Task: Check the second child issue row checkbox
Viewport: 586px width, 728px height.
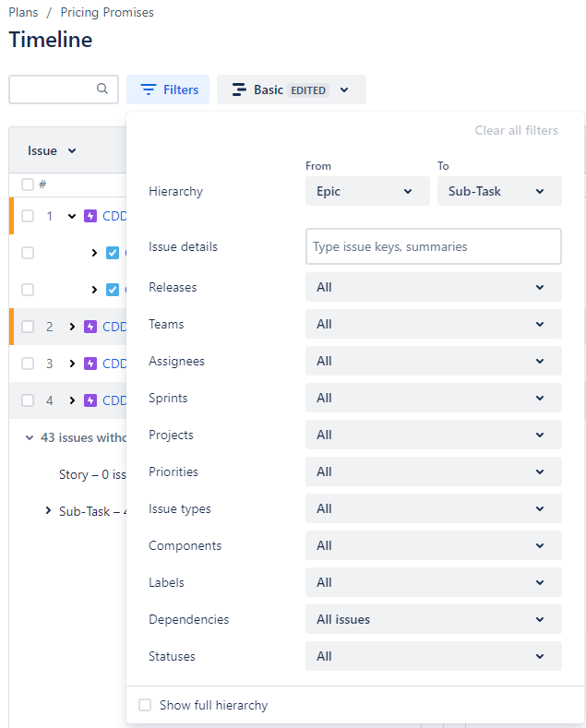Action: pyautogui.click(x=28, y=290)
